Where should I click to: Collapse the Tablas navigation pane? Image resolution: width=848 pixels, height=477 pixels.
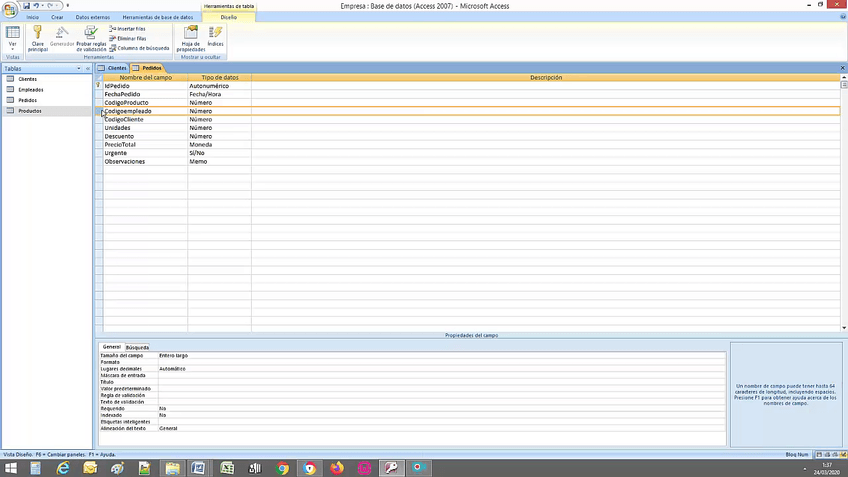click(x=90, y=68)
